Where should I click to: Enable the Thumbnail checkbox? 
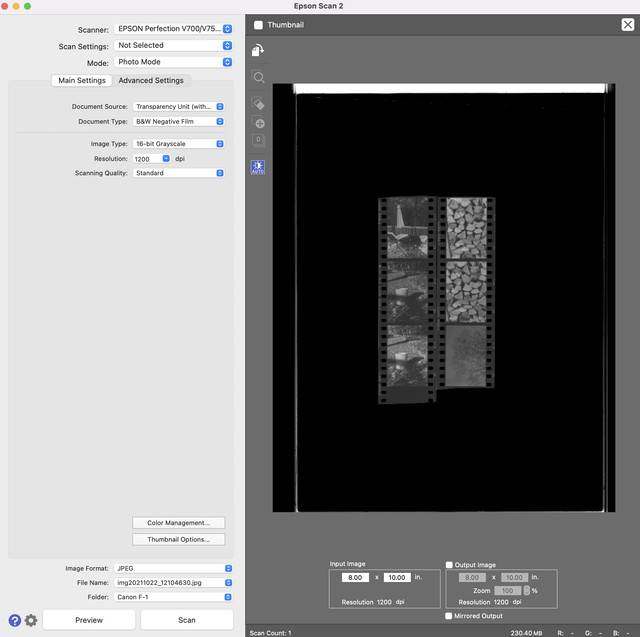(x=259, y=25)
